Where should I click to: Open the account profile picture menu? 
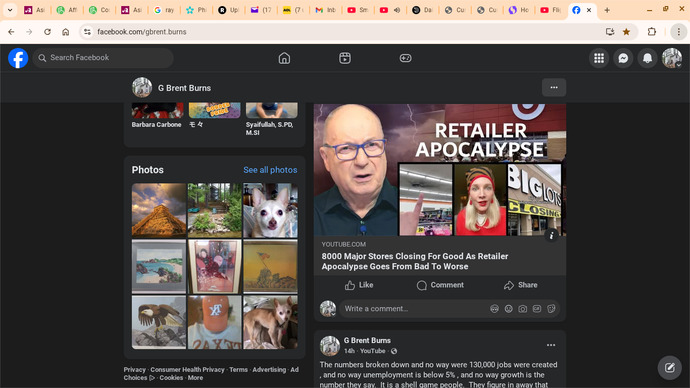coord(672,58)
